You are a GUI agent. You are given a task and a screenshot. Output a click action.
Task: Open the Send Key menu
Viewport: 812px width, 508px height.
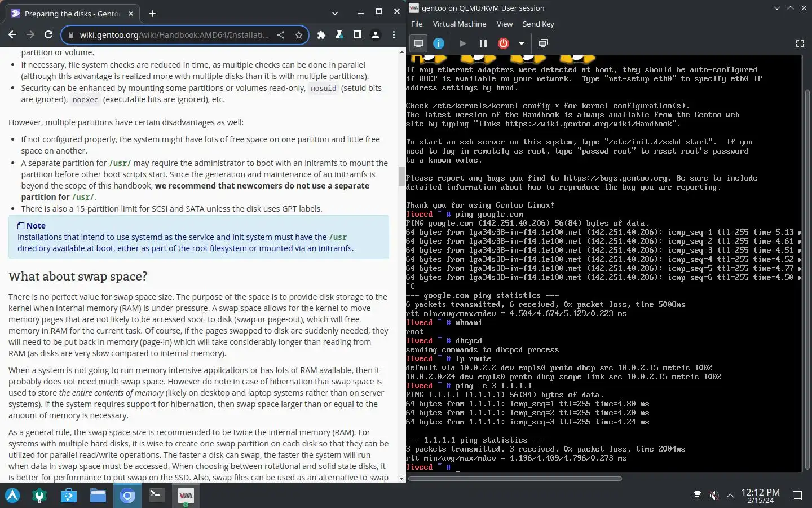[x=539, y=24]
